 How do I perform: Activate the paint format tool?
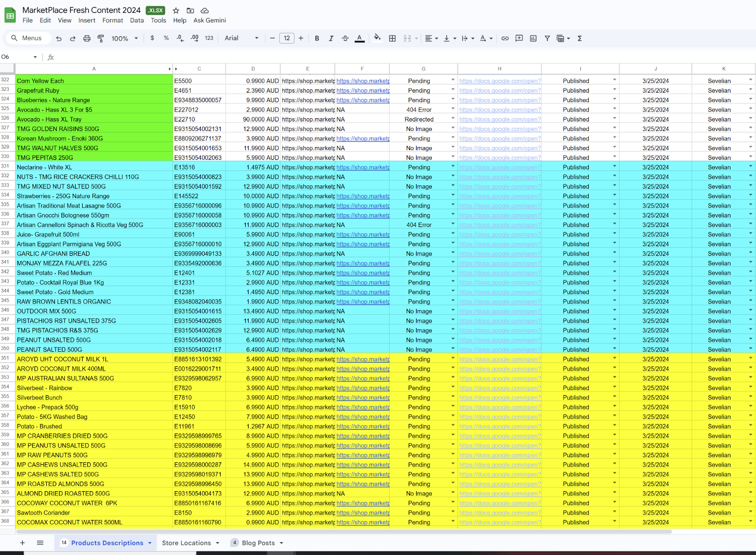coord(101,38)
